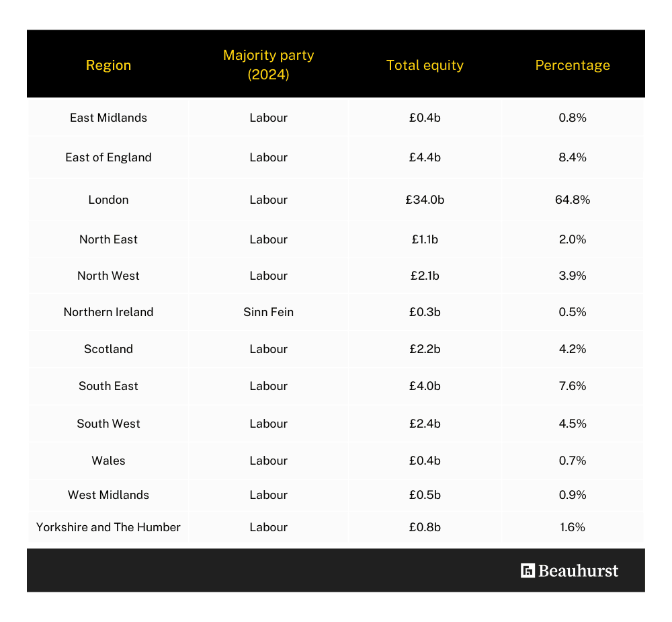Select the South West region label
The height and width of the screenshot is (622, 672).
108,424
